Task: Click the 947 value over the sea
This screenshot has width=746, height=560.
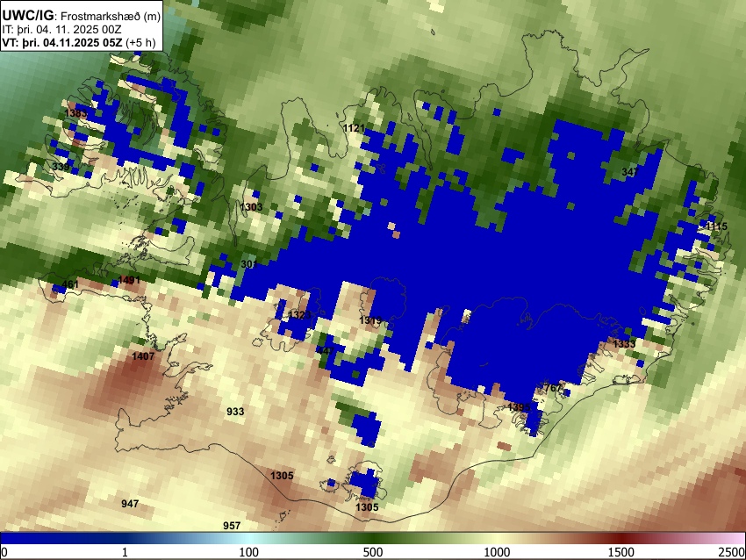Action: pos(130,503)
